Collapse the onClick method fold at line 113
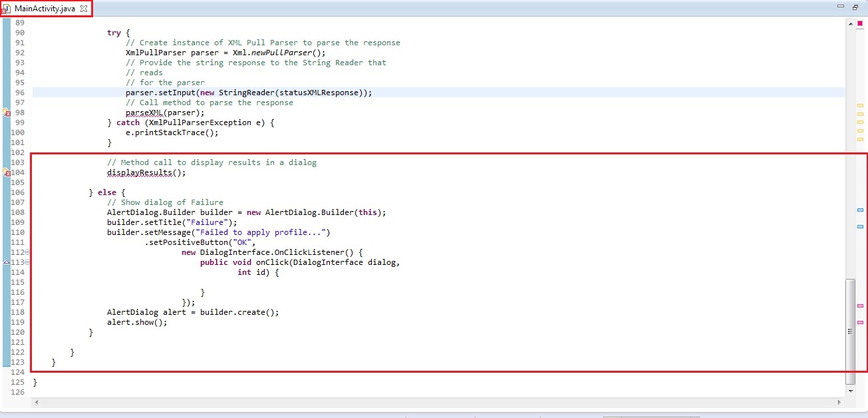Screen dimensions: 868x418 [x=28, y=263]
